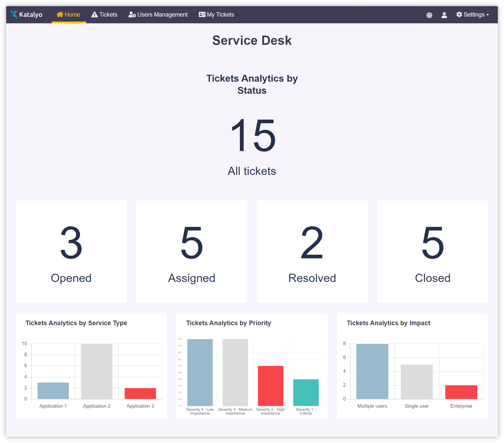The height and width of the screenshot is (443, 504).
Task: Open the globe language selector
Action: [429, 15]
